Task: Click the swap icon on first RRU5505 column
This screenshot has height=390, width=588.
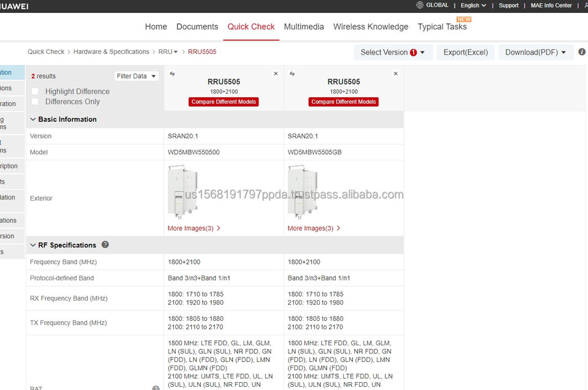Action: click(x=172, y=74)
